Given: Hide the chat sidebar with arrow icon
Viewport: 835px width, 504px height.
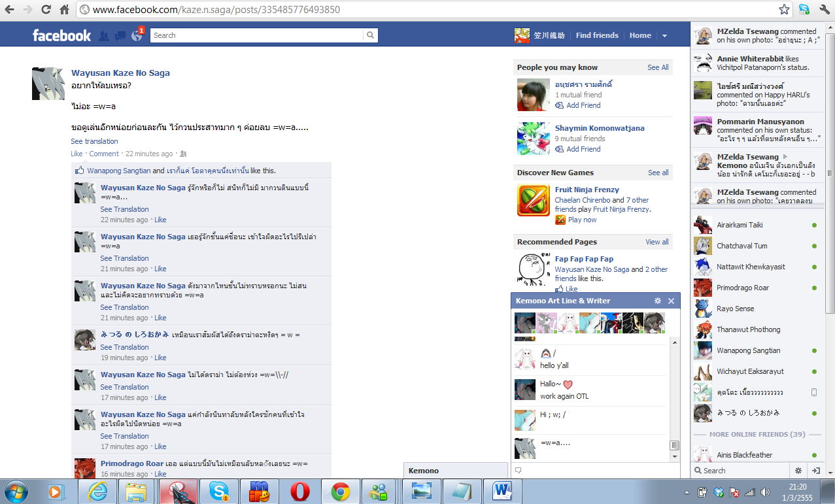Looking at the screenshot, I should tap(816, 470).
